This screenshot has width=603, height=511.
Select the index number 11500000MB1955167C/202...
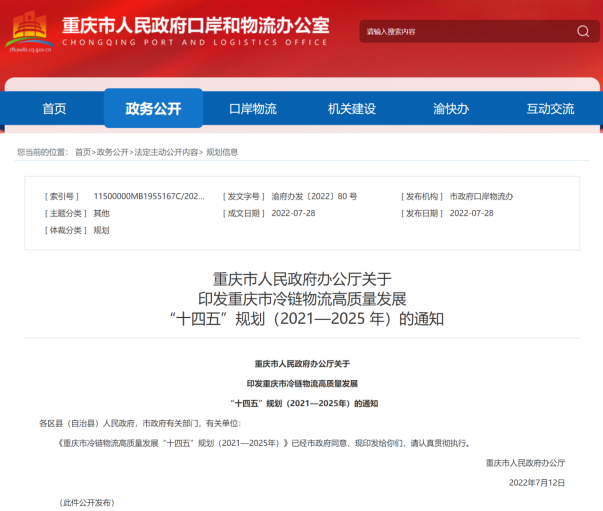149,196
